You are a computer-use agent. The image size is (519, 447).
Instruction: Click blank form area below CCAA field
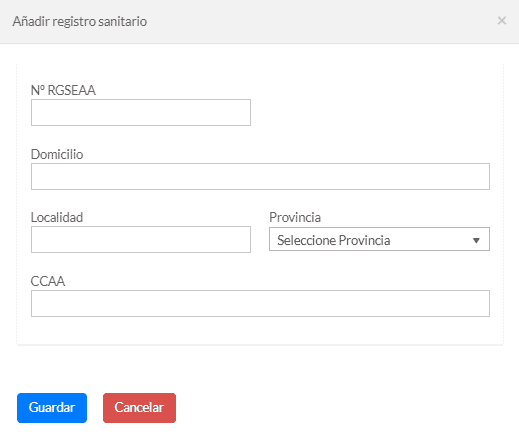260,330
